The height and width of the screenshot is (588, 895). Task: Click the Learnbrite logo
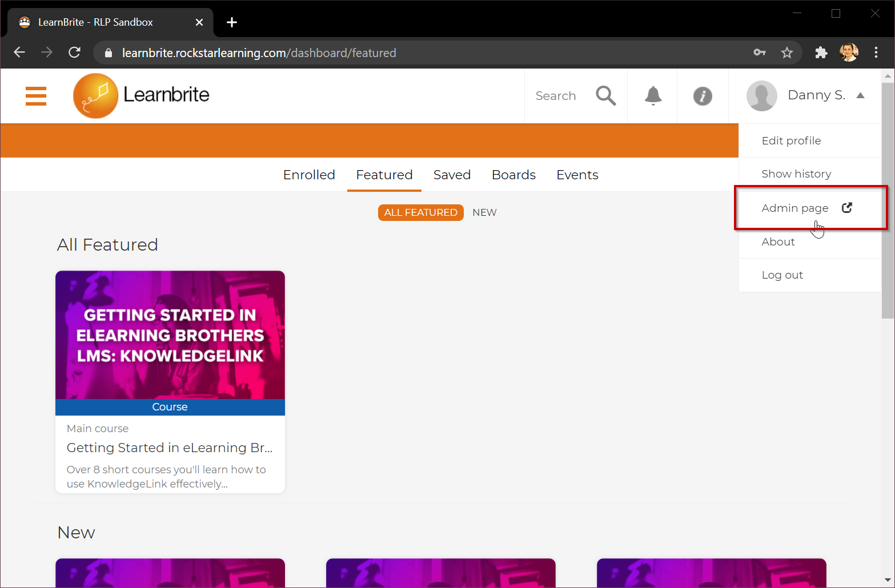click(x=142, y=96)
